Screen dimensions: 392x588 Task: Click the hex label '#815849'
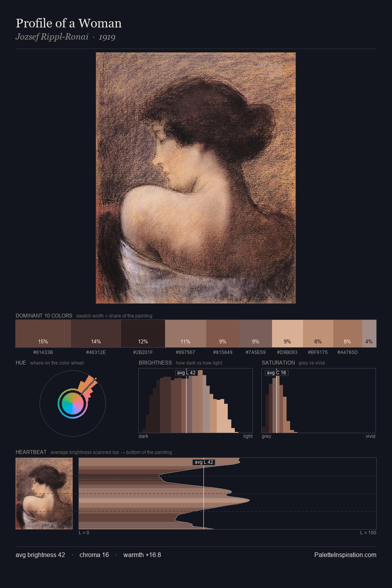click(x=223, y=352)
